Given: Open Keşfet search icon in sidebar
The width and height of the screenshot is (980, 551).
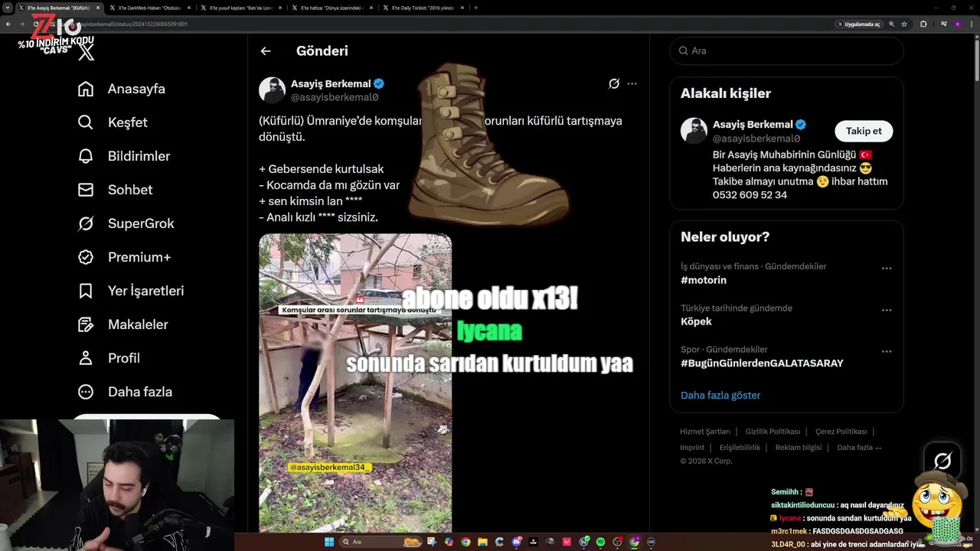Looking at the screenshot, I should [86, 122].
